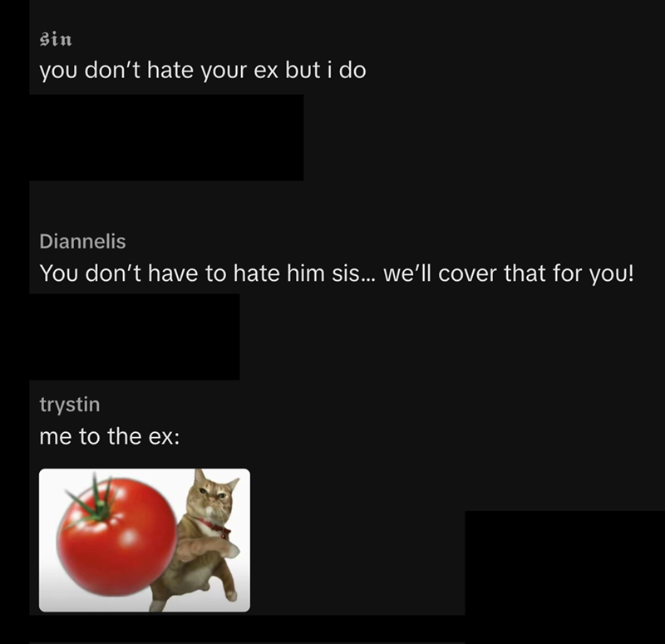Click the "me to the ex:" comment text

point(110,437)
